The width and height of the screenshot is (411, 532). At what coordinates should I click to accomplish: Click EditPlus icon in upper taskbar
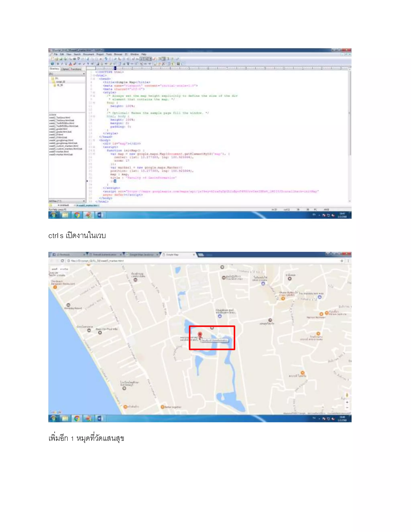[x=88, y=215]
